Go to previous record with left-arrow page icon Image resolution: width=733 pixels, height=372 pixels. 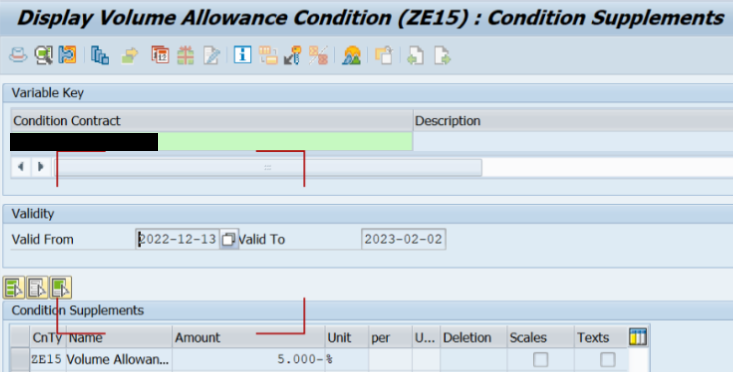[x=415, y=55]
